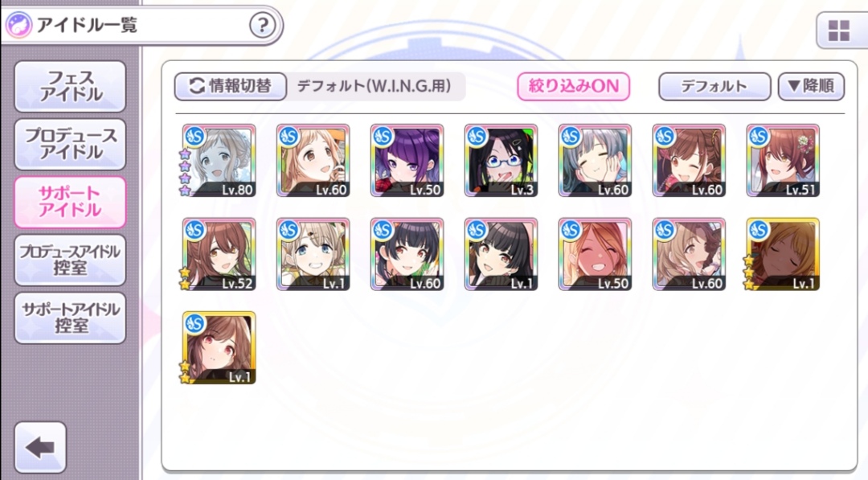Viewport: 868px width, 480px height.
Task: Click the help question mark icon
Action: pyautogui.click(x=262, y=26)
